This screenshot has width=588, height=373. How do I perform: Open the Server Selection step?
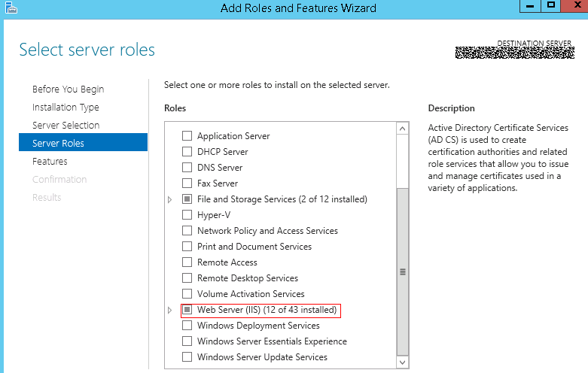point(66,125)
